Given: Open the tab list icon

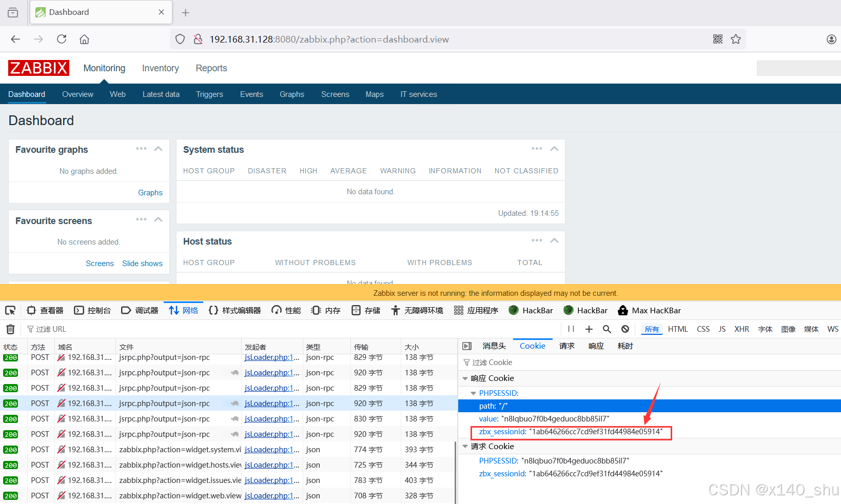Looking at the screenshot, I should [x=13, y=12].
